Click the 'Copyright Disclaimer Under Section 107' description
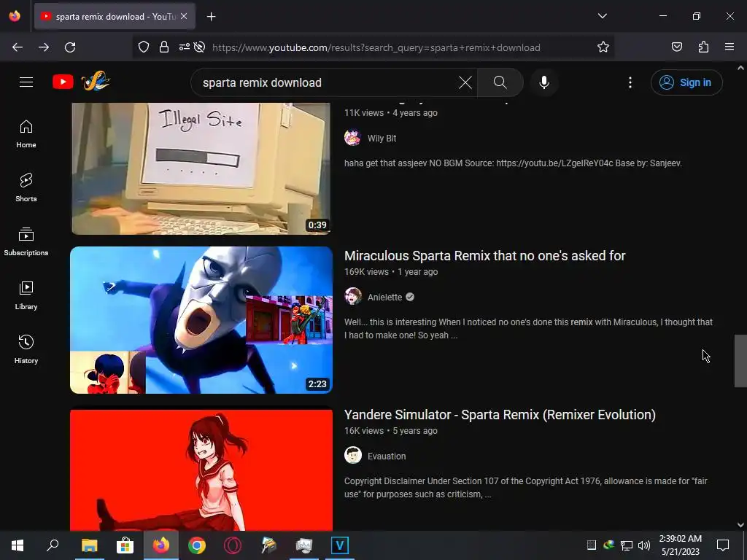Viewport: 747px width, 560px height. (x=526, y=488)
